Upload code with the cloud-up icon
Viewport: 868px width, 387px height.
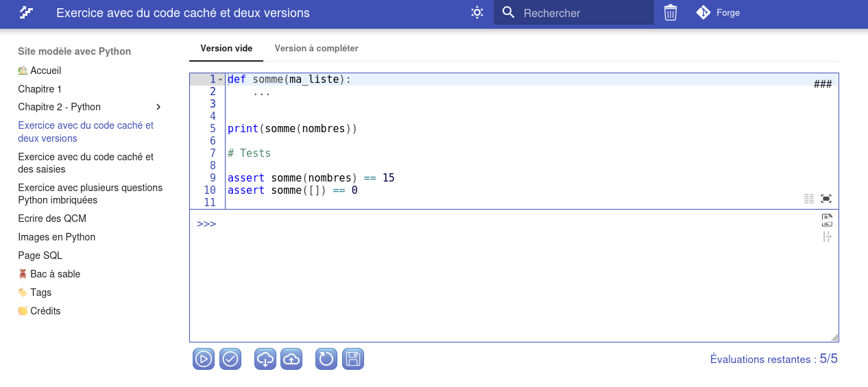click(292, 359)
